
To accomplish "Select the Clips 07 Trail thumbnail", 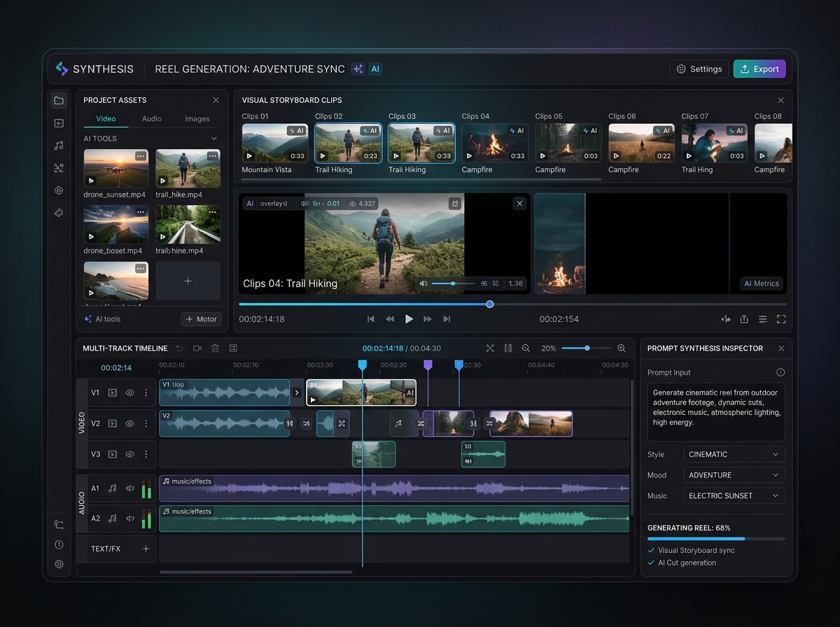I will (714, 143).
